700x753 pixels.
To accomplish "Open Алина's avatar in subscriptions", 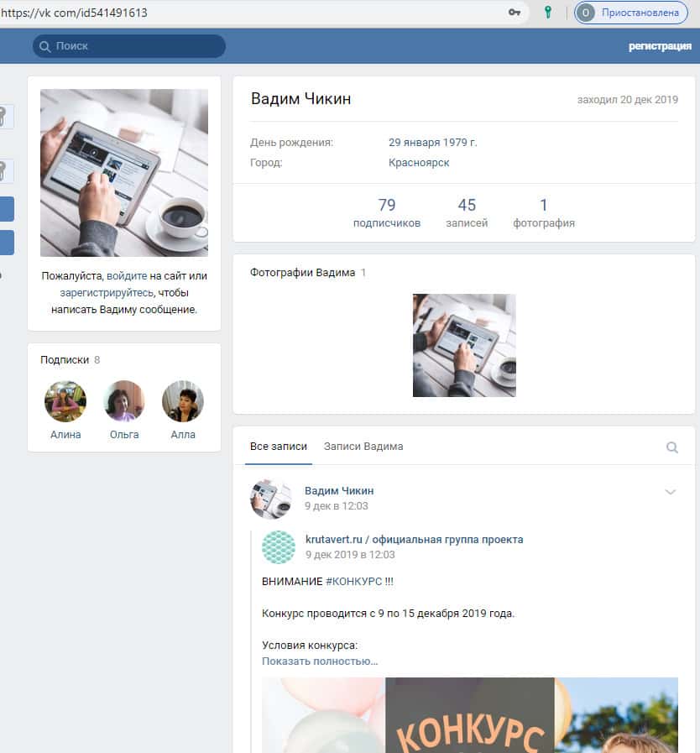I will coord(65,401).
